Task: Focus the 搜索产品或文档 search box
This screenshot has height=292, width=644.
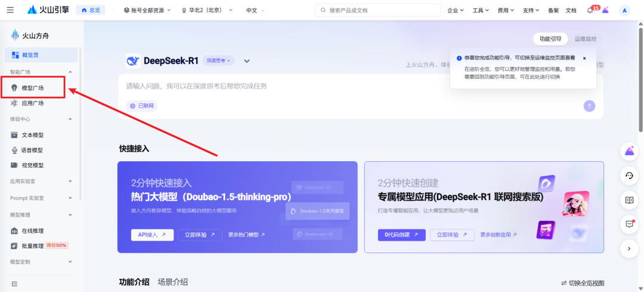Action: pyautogui.click(x=377, y=10)
